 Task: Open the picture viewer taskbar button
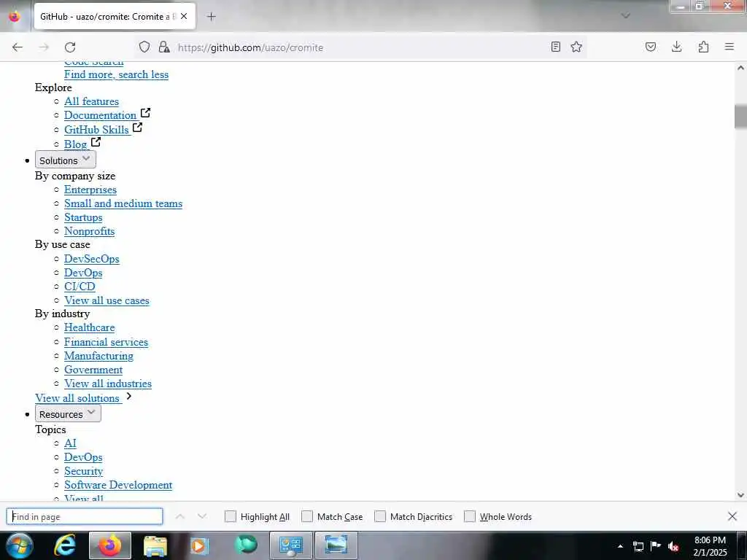pyautogui.click(x=336, y=545)
